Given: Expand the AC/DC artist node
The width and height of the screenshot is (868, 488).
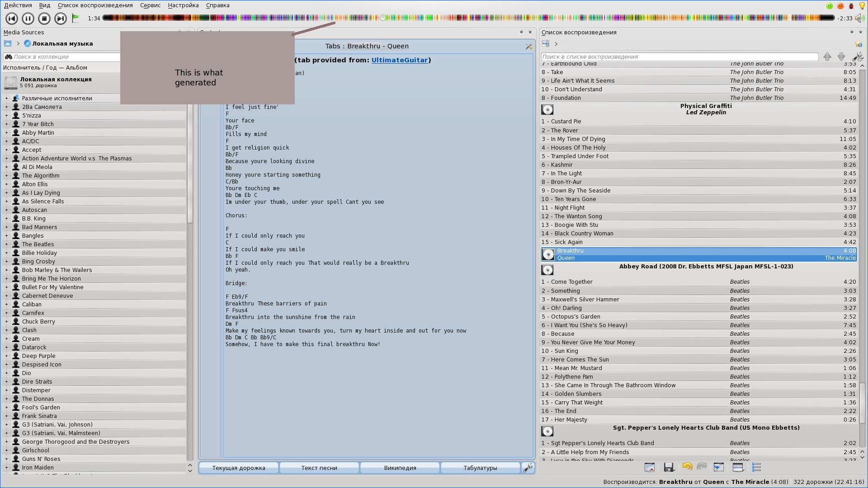Looking at the screenshot, I should (x=6, y=141).
